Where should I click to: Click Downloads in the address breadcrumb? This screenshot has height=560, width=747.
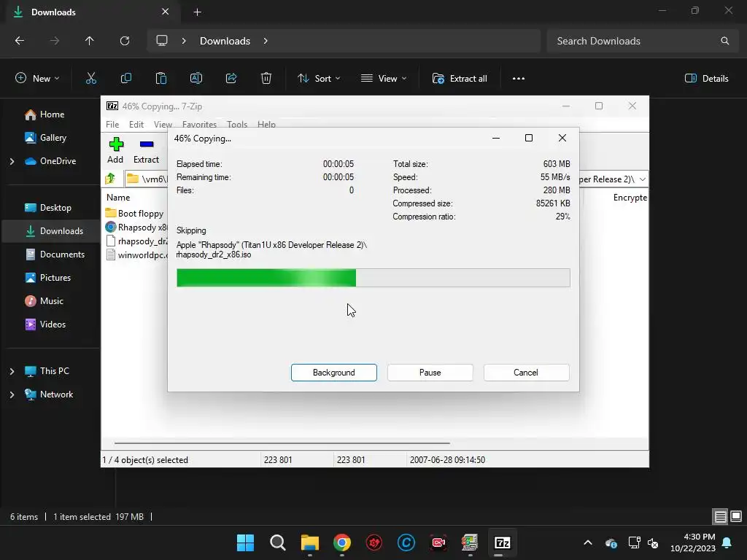coord(225,41)
